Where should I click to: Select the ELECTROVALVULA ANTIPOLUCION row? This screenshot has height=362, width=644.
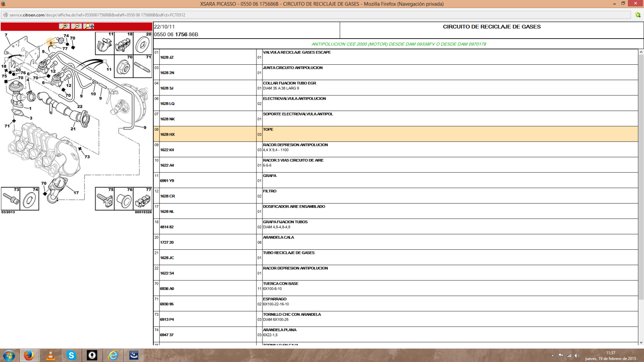point(396,103)
